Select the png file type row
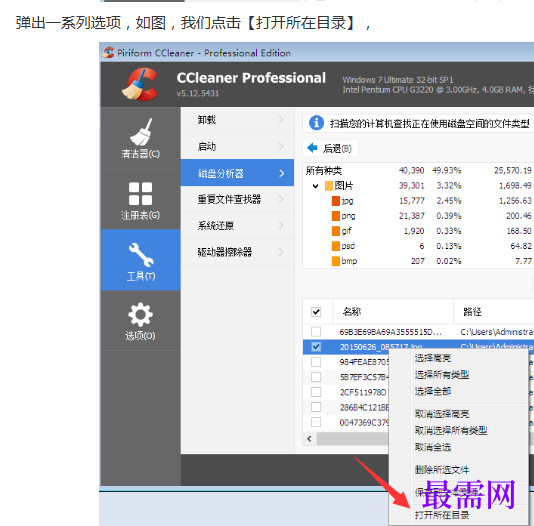 click(418, 216)
